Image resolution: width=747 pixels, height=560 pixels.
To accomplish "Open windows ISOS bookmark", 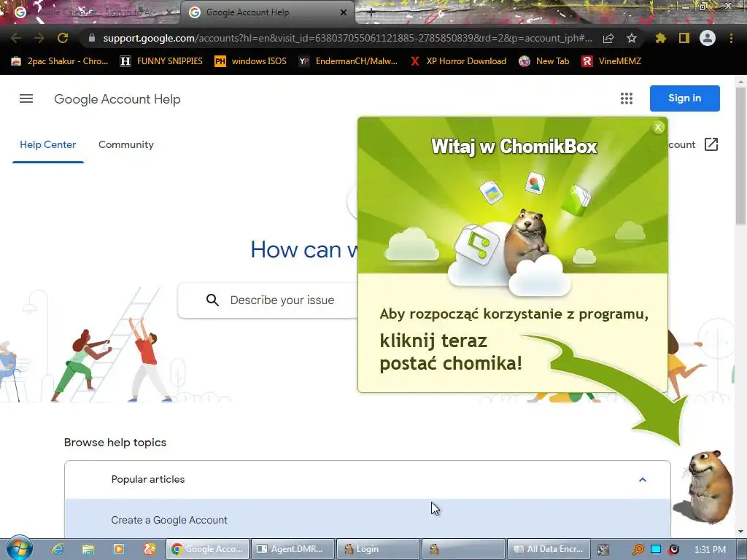I will (251, 61).
